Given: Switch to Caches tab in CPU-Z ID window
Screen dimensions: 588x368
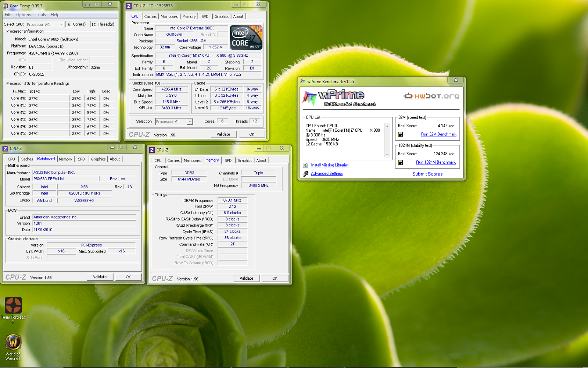Looking at the screenshot, I should click(150, 17).
